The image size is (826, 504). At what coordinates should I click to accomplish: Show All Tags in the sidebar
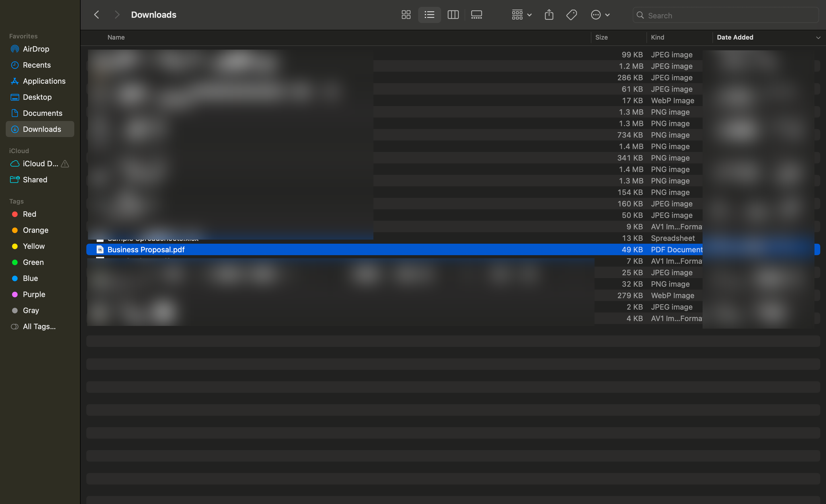[x=39, y=326]
